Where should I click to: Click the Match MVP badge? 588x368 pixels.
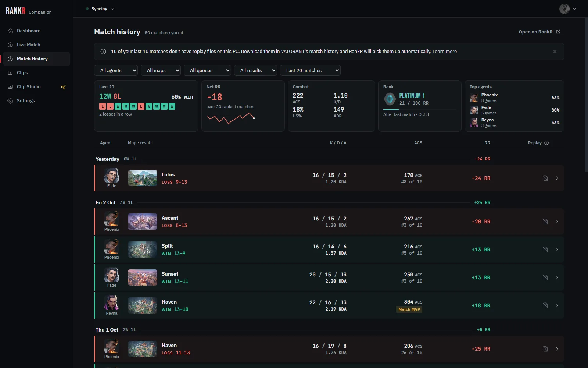click(409, 309)
